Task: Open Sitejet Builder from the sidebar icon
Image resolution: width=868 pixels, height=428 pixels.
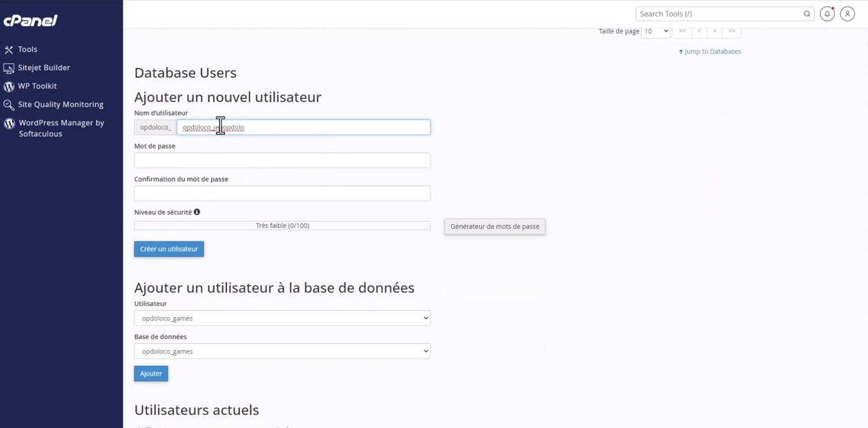Action: click(8, 68)
